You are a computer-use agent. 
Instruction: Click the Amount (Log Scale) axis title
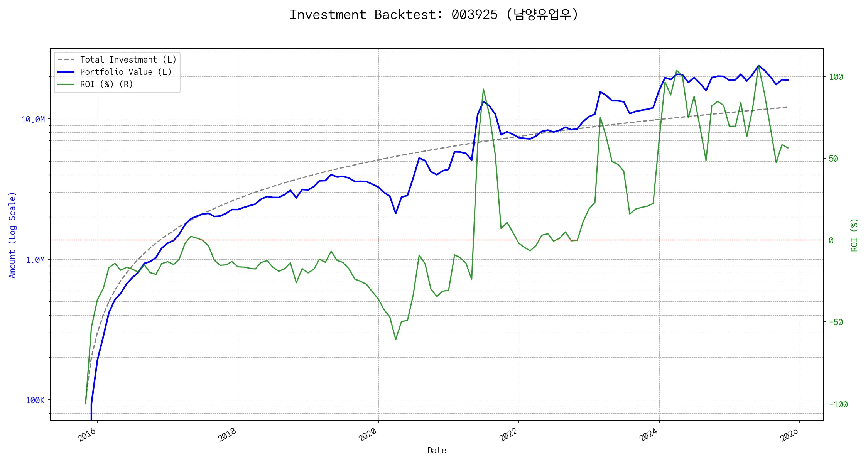tap(12, 235)
